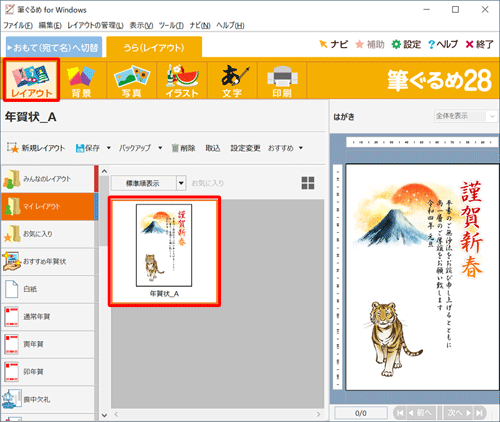Select the 背景 background tool
Image resolution: width=500 pixels, height=422 pixels.
pyautogui.click(x=81, y=81)
